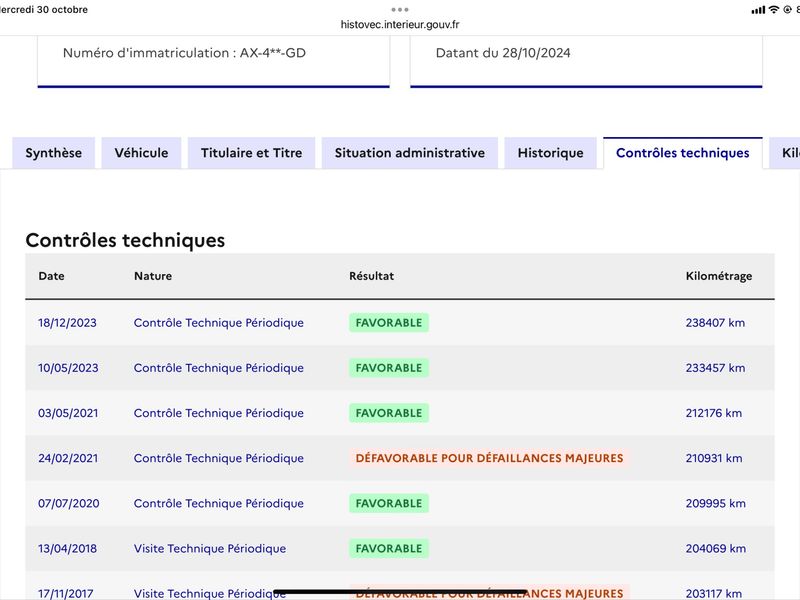This screenshot has width=800, height=600.
Task: Click the 212176 km mileage value
Action: (714, 413)
